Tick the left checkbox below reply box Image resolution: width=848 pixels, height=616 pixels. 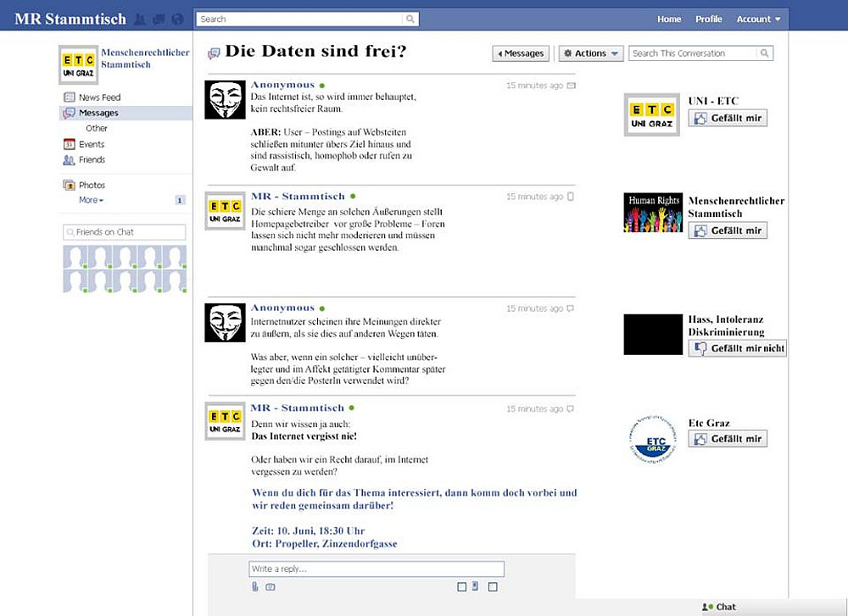click(461, 586)
